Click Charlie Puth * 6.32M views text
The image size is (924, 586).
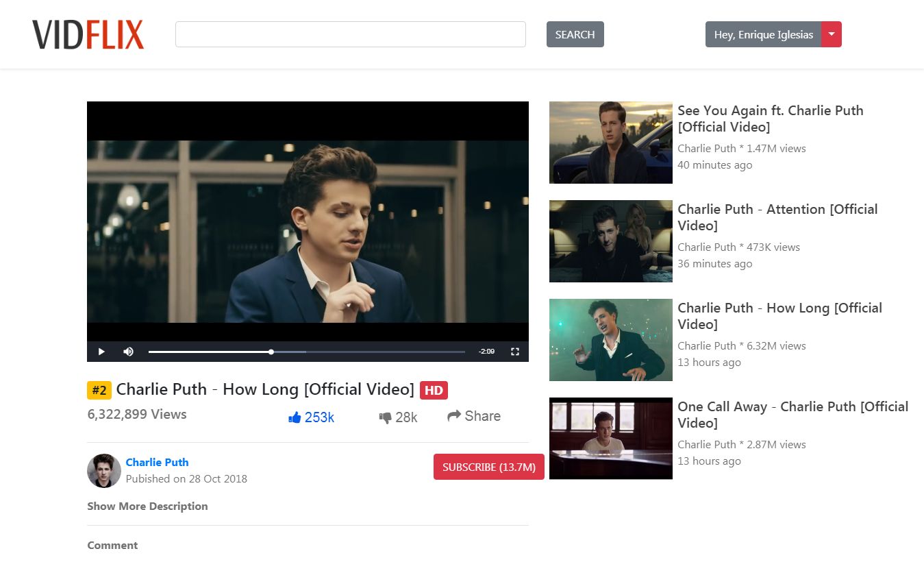(742, 346)
